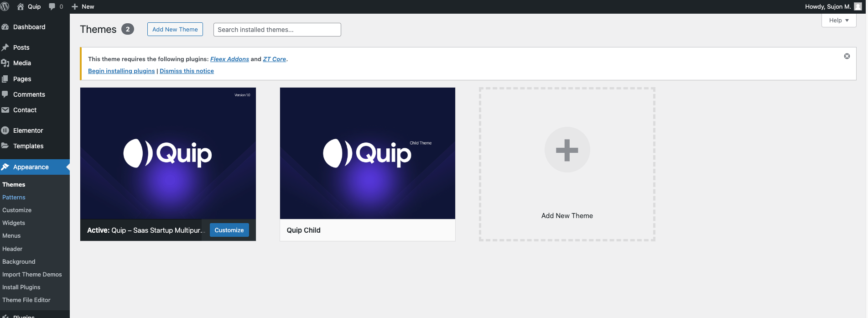Click the Dashboard gauge icon
Image resolution: width=868 pixels, height=318 pixels.
(5, 27)
